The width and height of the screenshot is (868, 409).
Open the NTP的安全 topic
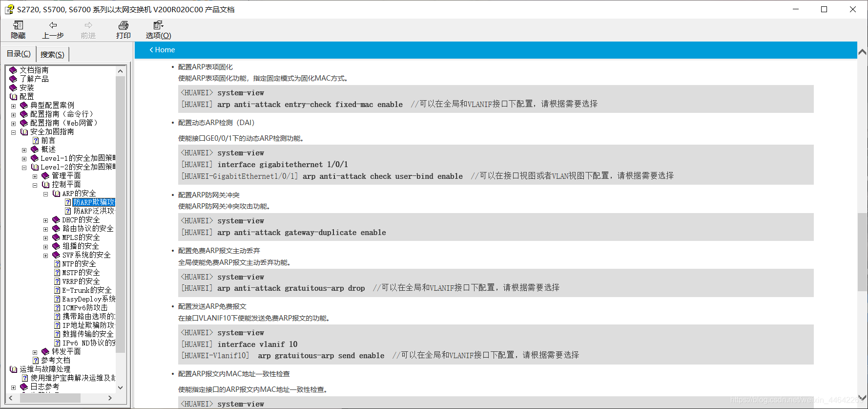pos(79,264)
